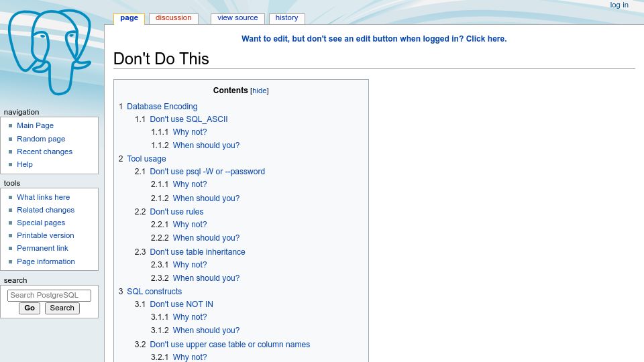The height and width of the screenshot is (362, 644).
Task: Click the log in link
Action: (619, 5)
